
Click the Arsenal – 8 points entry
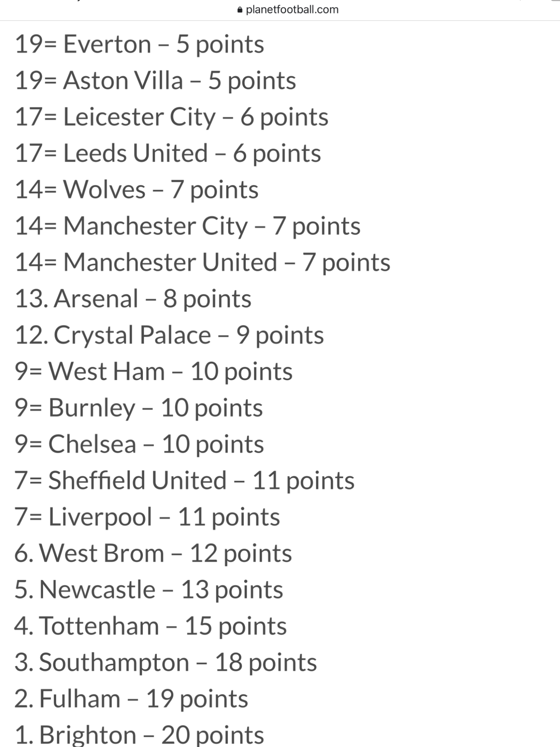coord(133,299)
